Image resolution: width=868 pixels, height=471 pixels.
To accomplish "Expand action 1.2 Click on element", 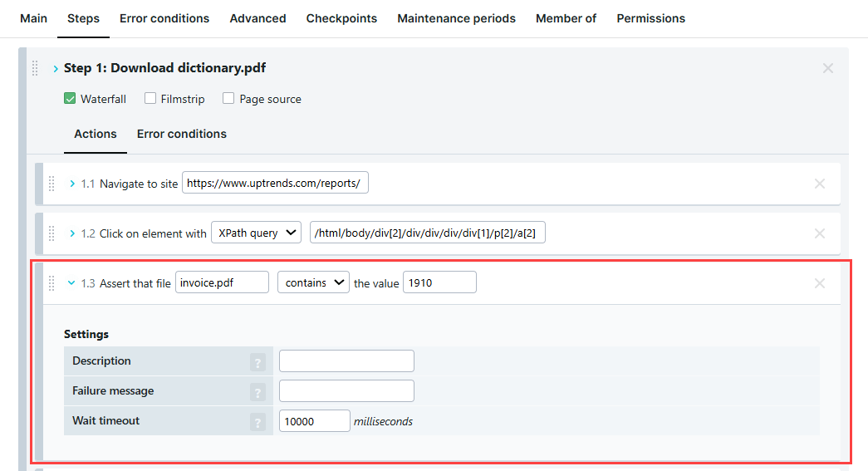I will click(x=72, y=233).
